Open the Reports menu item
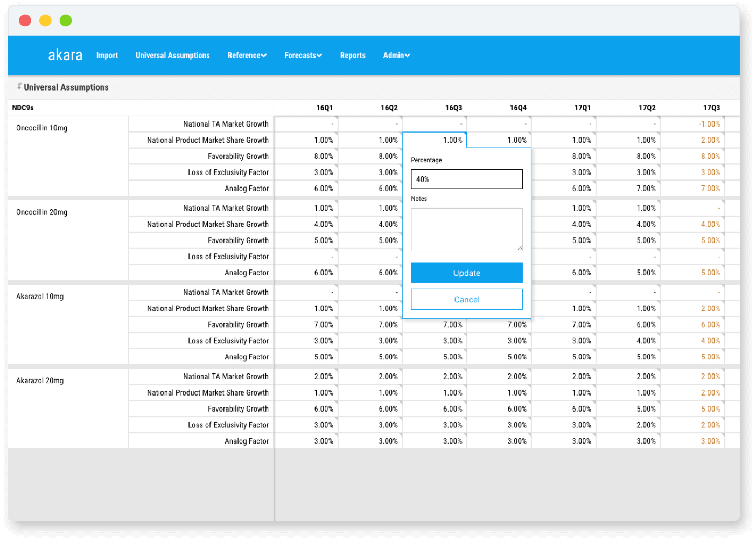Viewport: 756px width, 540px height. click(x=353, y=56)
